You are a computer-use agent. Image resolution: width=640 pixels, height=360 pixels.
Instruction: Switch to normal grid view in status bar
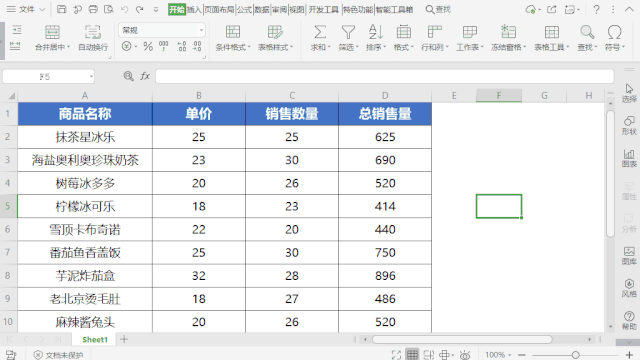click(412, 355)
